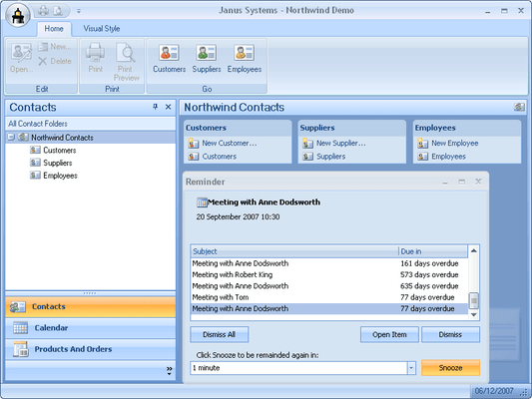Select Customers in the folder tree

[60, 151]
